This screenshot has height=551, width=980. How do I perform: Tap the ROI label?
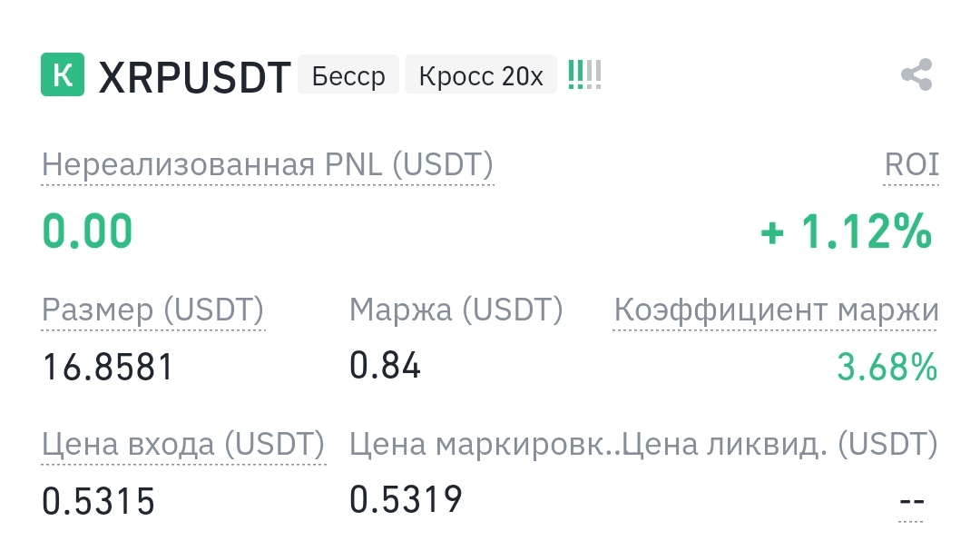(911, 165)
